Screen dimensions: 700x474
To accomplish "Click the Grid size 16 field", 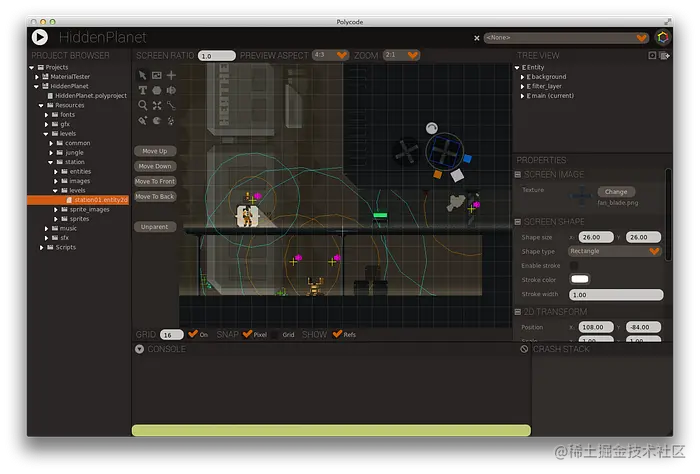I will pyautogui.click(x=171, y=335).
